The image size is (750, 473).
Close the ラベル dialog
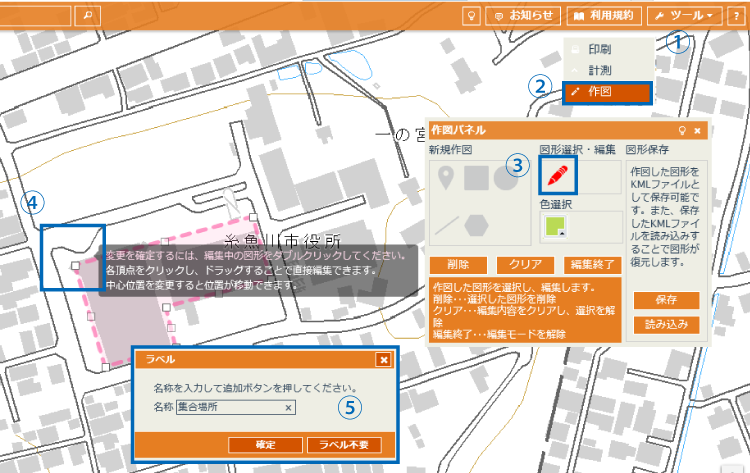(384, 360)
